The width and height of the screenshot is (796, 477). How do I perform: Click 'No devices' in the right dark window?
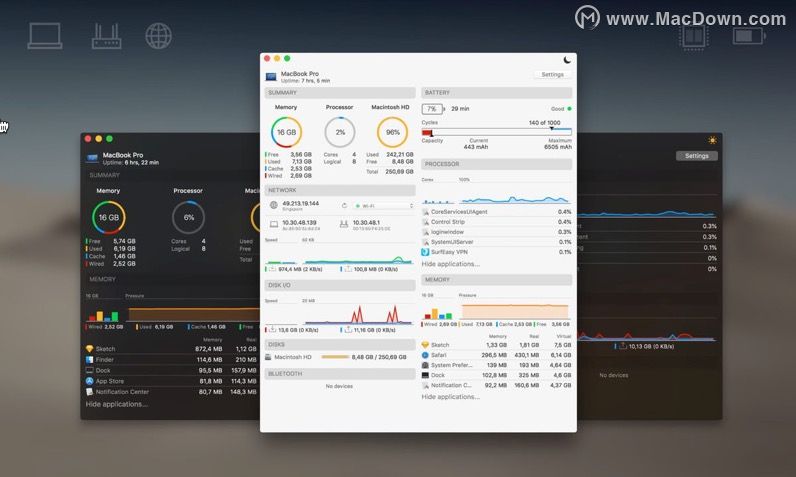(x=614, y=375)
